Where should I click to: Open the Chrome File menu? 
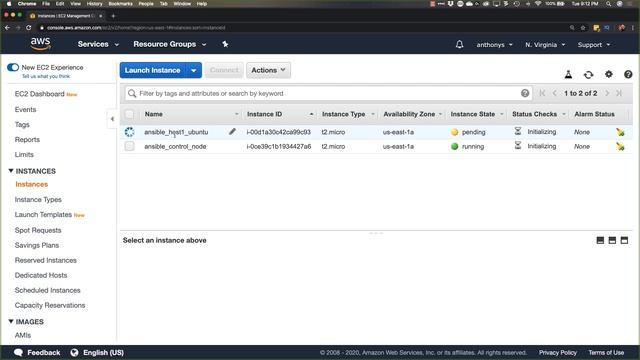click(x=46, y=4)
